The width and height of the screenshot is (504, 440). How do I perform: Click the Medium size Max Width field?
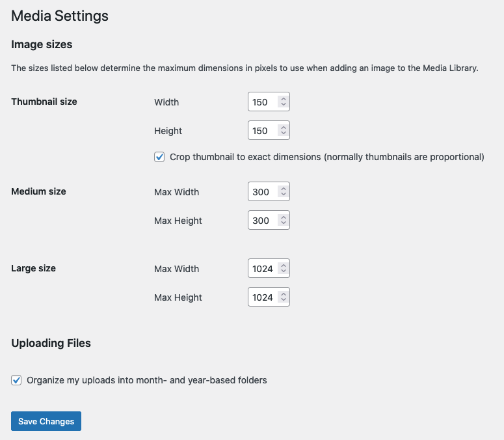pyautogui.click(x=262, y=192)
